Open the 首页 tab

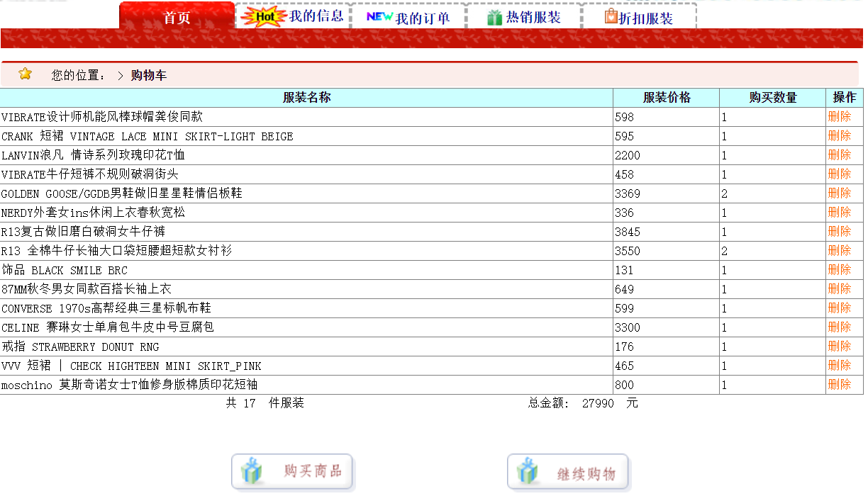click(x=177, y=16)
